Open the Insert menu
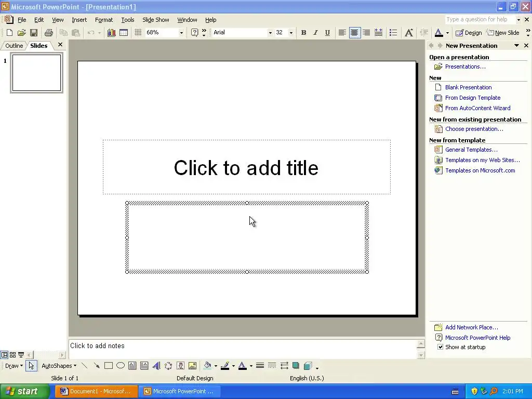Viewport: 532px width, 399px height. (79, 20)
